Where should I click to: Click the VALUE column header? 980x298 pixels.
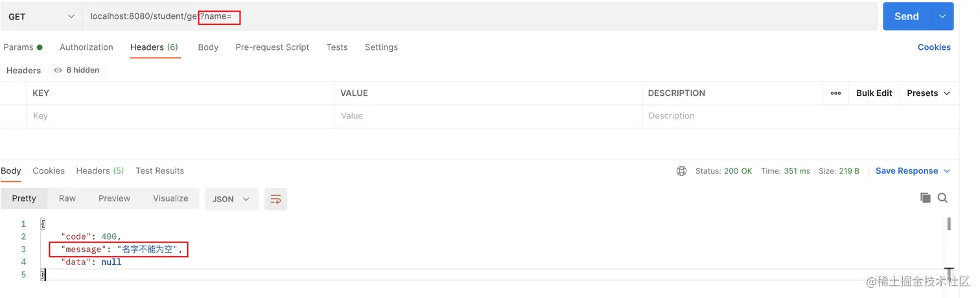pyautogui.click(x=354, y=93)
